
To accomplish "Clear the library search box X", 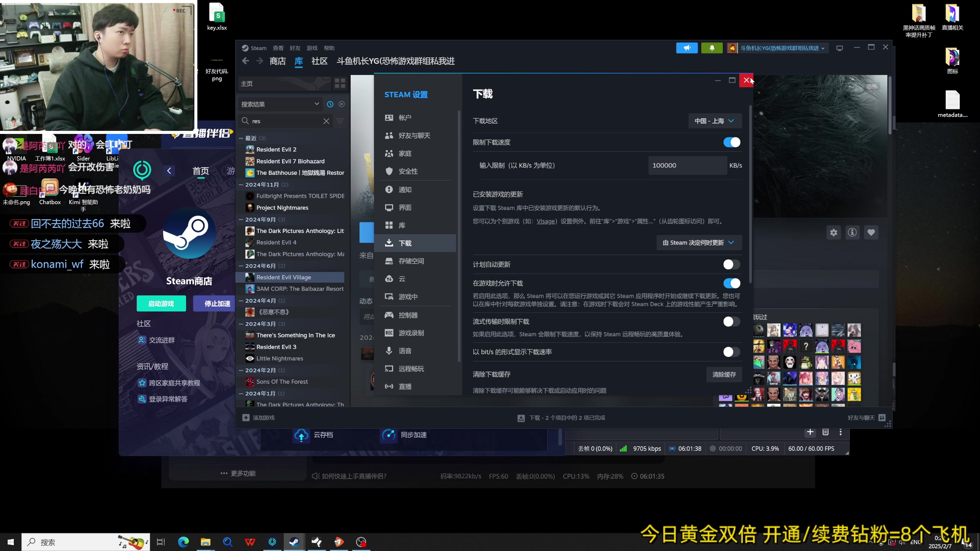I will tap(326, 121).
